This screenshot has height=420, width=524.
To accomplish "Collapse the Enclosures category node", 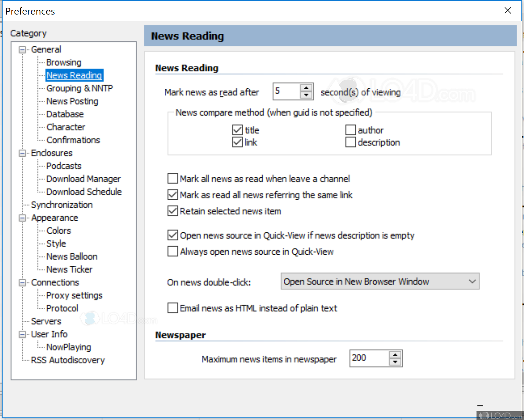I will click(x=22, y=153).
